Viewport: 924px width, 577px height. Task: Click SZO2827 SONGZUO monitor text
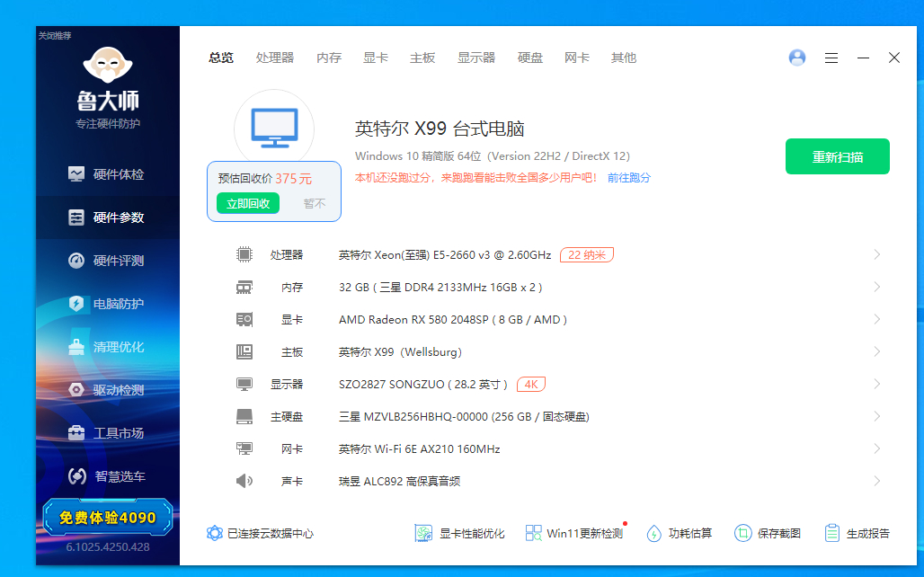(423, 385)
